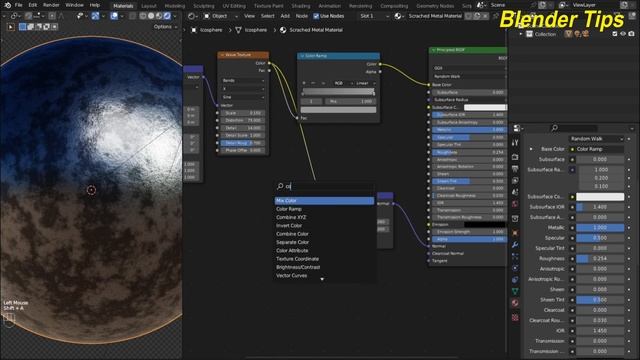640x360 pixels.
Task: Open the Render menu
Action: click(x=51, y=5)
